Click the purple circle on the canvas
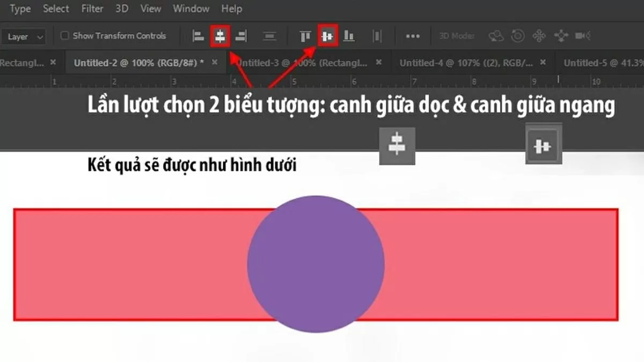Viewport: 644px width, 362px height. (x=316, y=263)
